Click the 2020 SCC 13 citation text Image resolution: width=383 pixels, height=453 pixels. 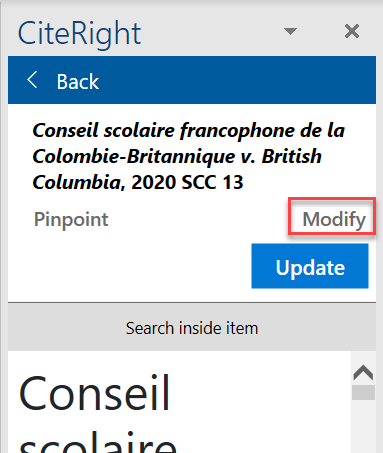(x=187, y=182)
